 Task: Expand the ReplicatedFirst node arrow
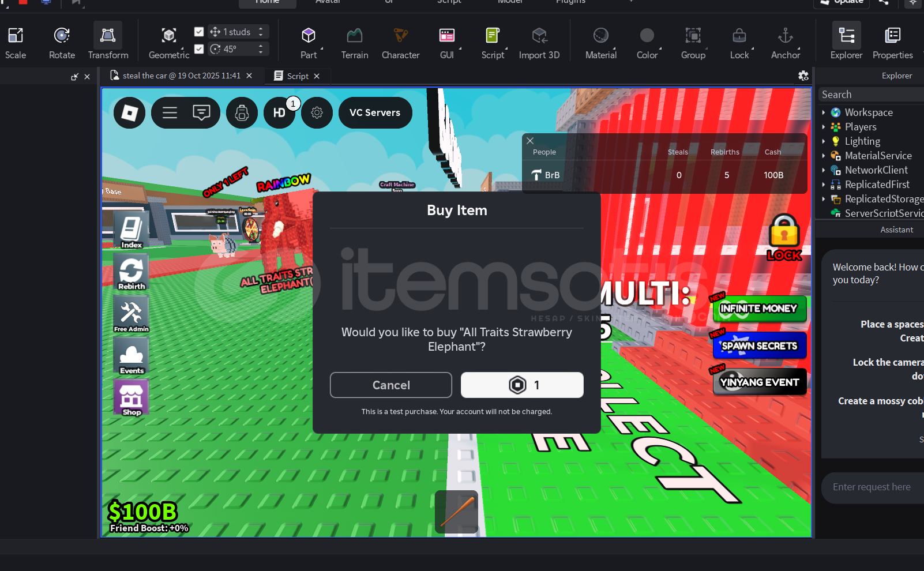824,185
